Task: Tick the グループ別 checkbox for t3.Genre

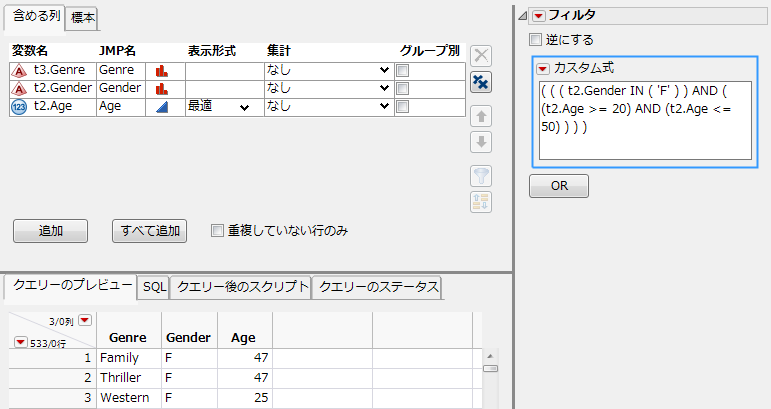Action: [402, 71]
